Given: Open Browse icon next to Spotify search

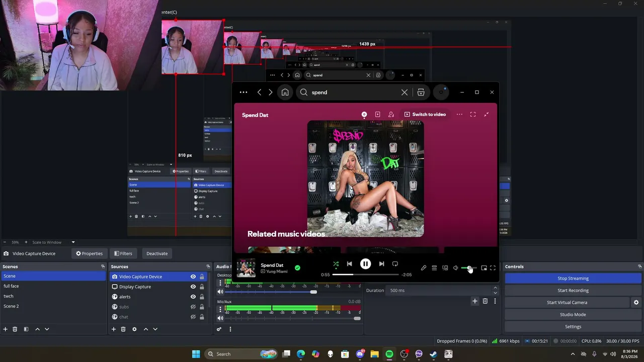Looking at the screenshot, I should (421, 93).
